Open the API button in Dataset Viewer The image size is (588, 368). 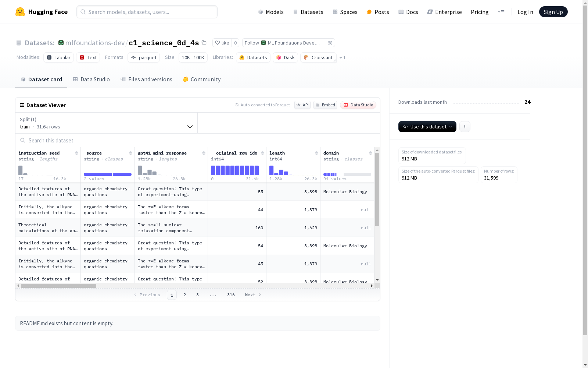302,105
